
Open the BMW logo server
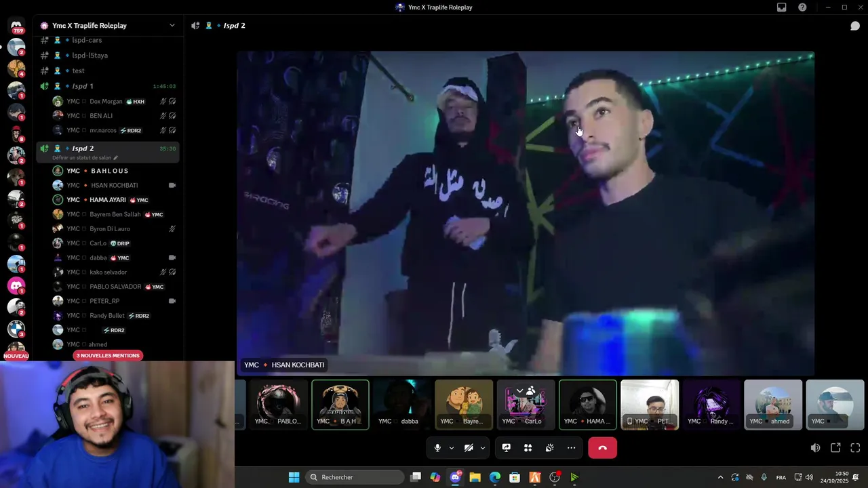point(16,329)
